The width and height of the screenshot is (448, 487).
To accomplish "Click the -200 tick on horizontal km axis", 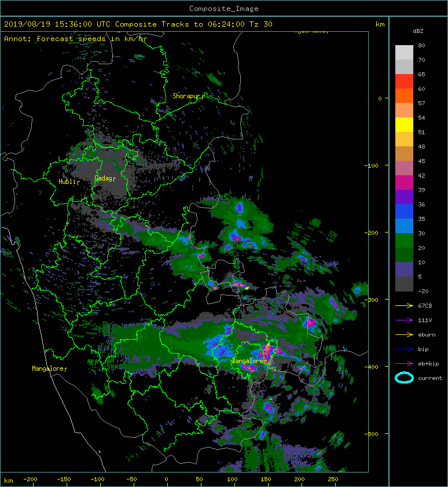I will (30, 479).
